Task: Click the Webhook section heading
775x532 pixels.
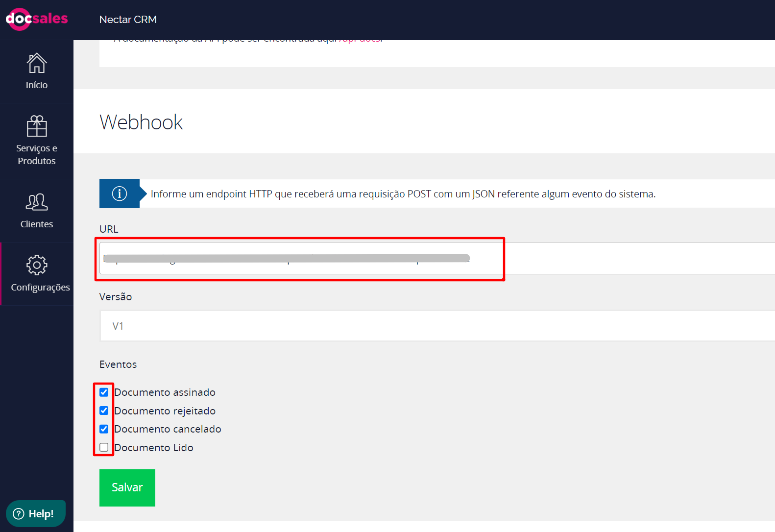Action: click(141, 122)
